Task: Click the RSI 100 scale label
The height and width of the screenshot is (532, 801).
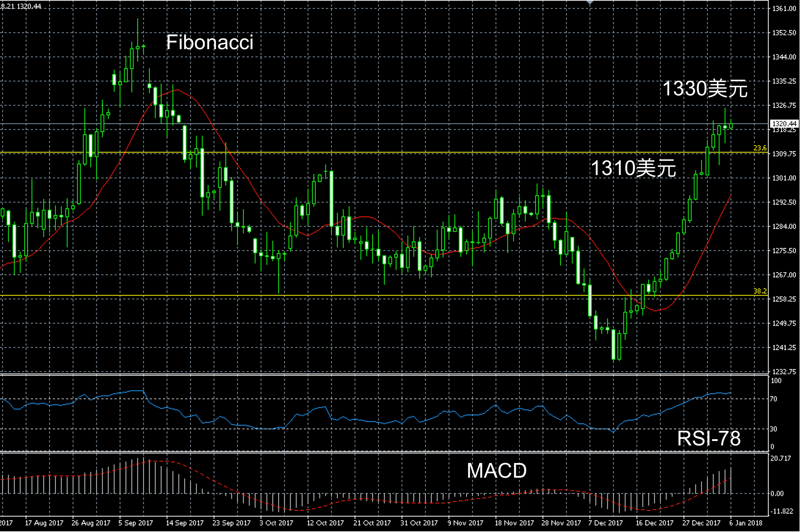Action: [x=776, y=381]
